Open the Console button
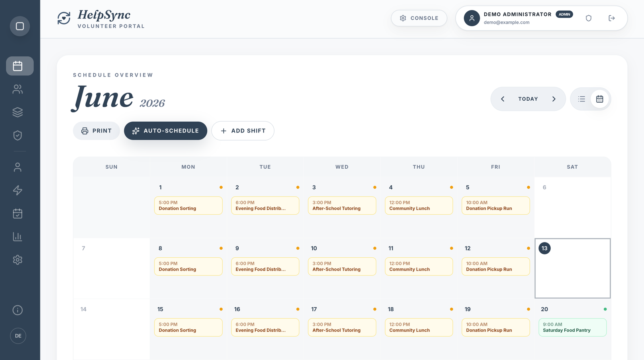 coord(419,18)
